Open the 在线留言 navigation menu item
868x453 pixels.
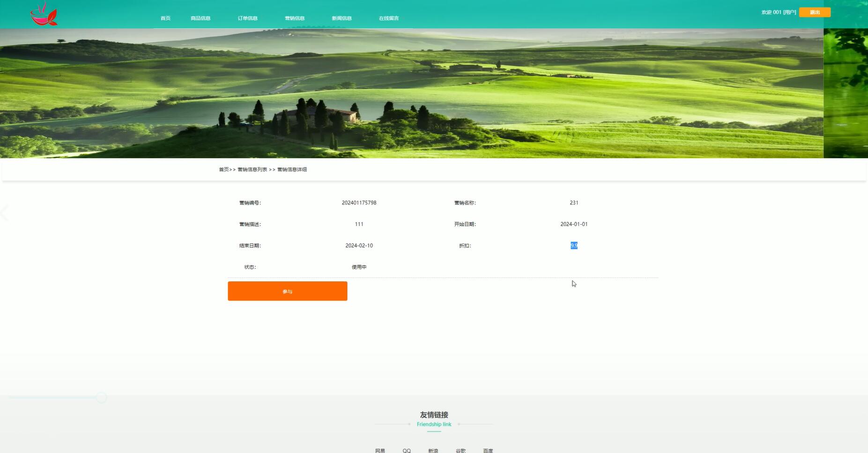coord(389,18)
